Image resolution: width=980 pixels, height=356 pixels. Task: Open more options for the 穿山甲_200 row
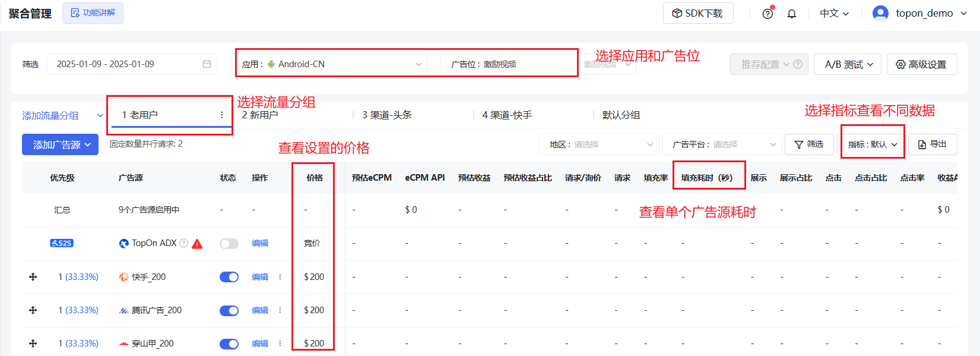coord(280,344)
